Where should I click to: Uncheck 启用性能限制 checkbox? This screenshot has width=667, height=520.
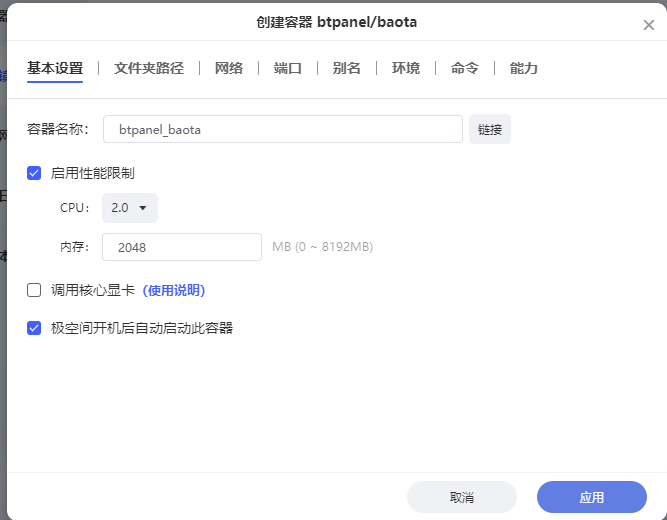[x=34, y=173]
